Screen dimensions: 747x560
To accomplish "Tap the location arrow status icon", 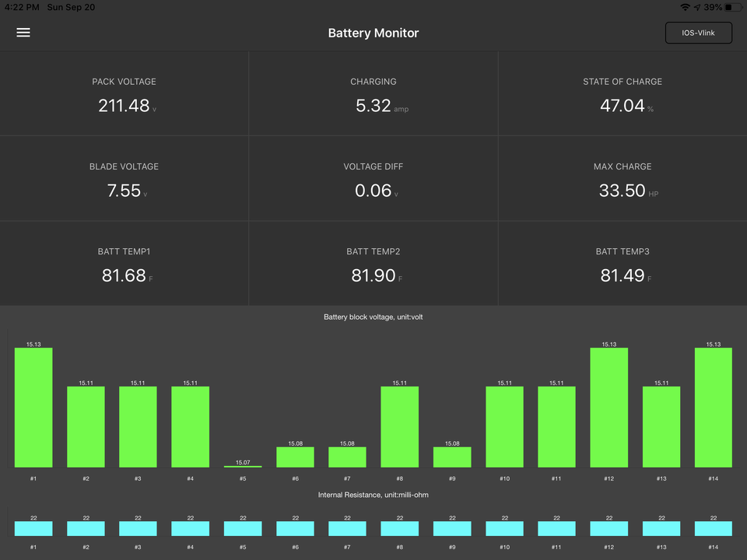I will click(x=697, y=7).
